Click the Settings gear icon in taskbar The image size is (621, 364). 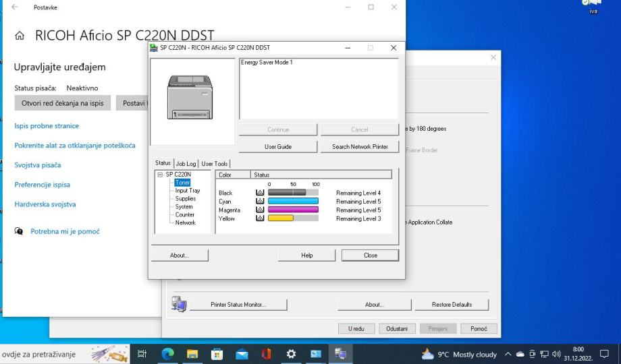pyautogui.click(x=291, y=353)
